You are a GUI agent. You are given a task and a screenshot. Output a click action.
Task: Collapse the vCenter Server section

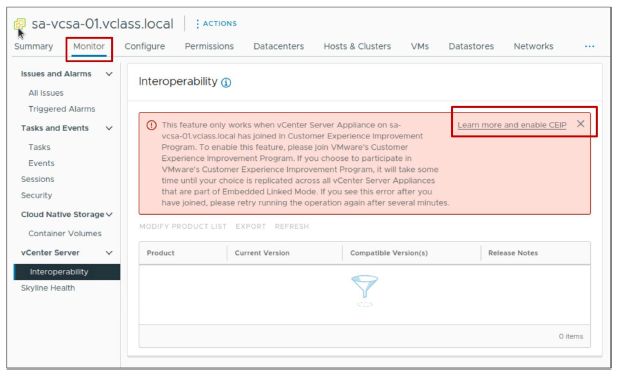109,253
